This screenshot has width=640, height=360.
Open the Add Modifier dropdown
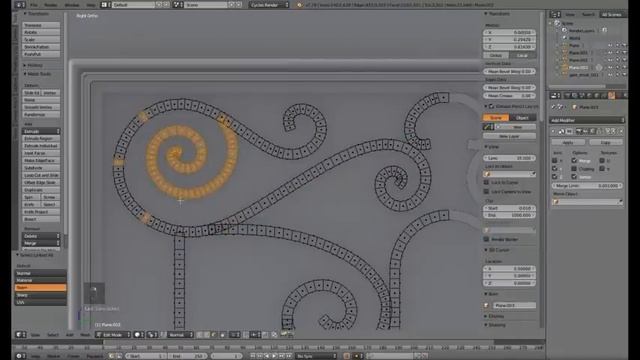[x=587, y=120]
